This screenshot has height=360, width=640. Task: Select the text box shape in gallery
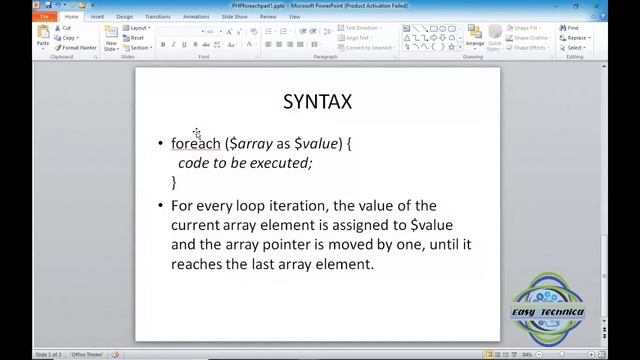tap(406, 29)
